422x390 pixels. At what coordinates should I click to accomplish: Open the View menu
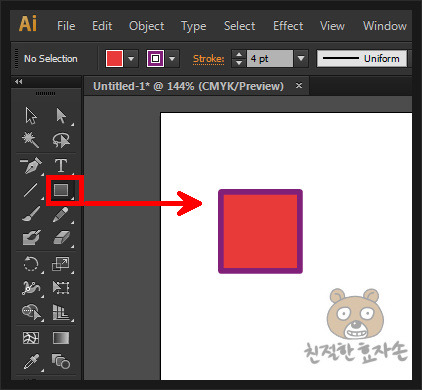[332, 26]
